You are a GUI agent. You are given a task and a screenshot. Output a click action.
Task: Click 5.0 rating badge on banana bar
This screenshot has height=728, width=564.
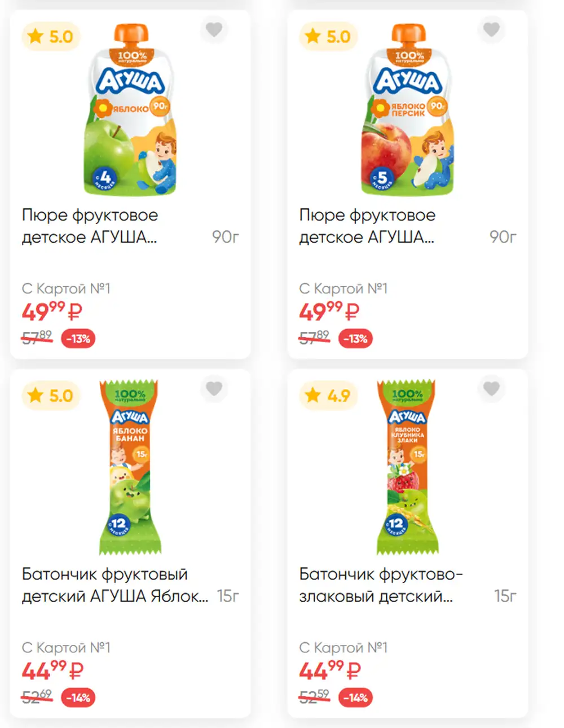pos(51,396)
